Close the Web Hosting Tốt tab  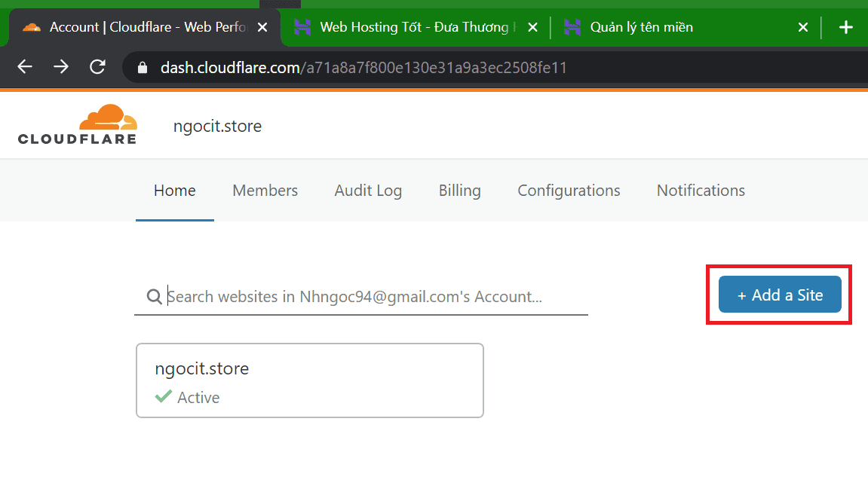tap(532, 27)
